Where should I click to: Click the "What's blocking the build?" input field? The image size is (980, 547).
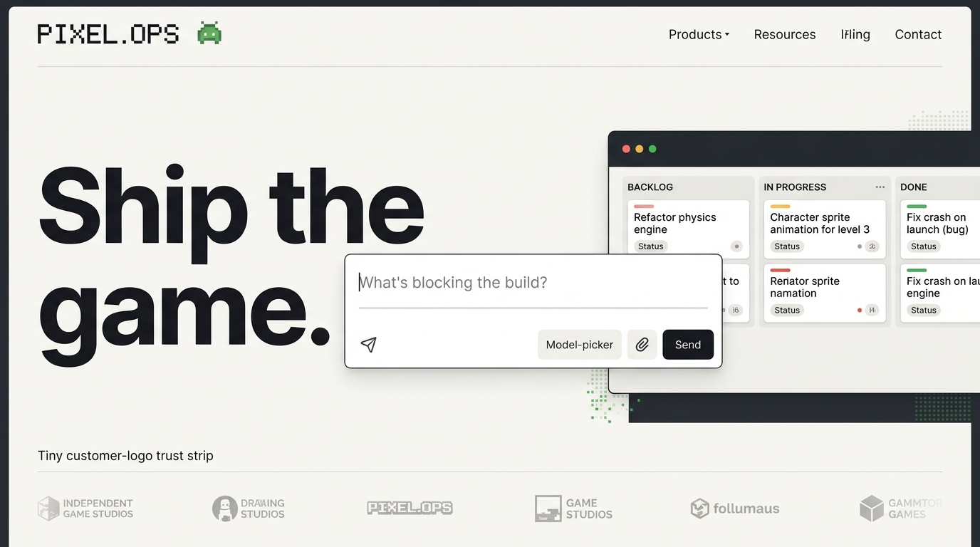532,283
